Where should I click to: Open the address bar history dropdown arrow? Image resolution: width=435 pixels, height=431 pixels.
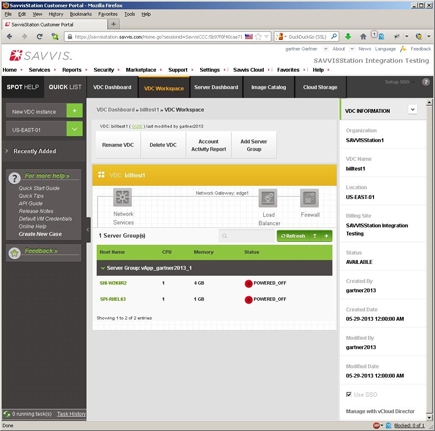pyautogui.click(x=267, y=37)
